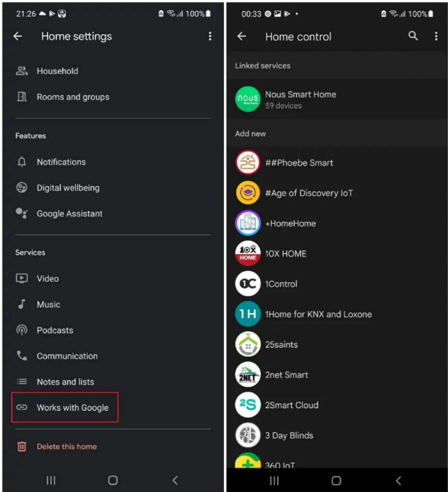Image resolution: width=448 pixels, height=492 pixels.
Task: Tap the back arrow in Home settings
Action: click(x=18, y=36)
